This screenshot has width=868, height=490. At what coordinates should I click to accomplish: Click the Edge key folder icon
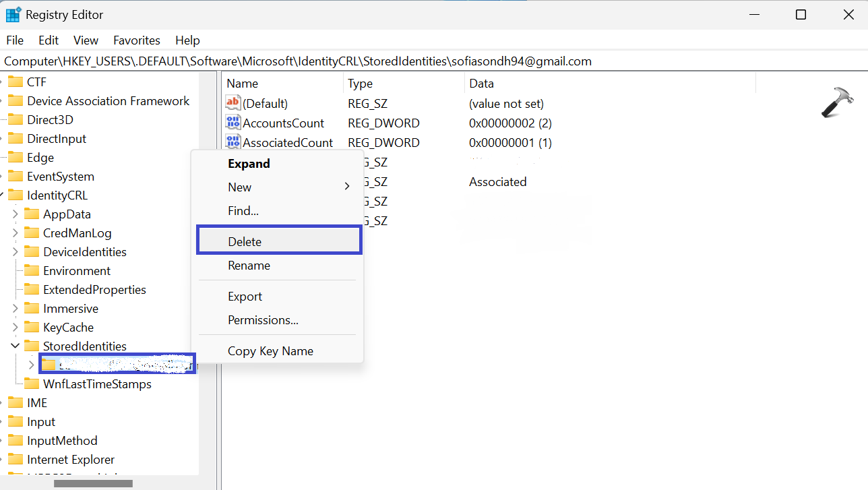15,157
